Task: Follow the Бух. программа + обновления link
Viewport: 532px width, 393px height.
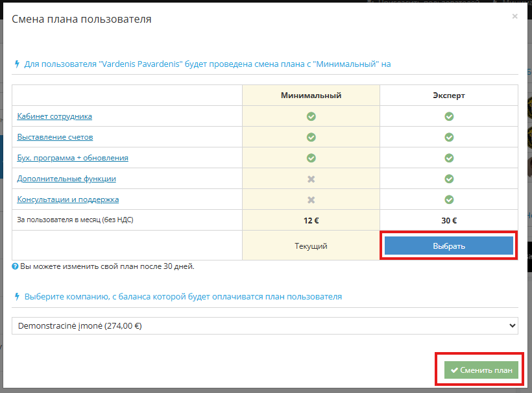Action: point(73,158)
